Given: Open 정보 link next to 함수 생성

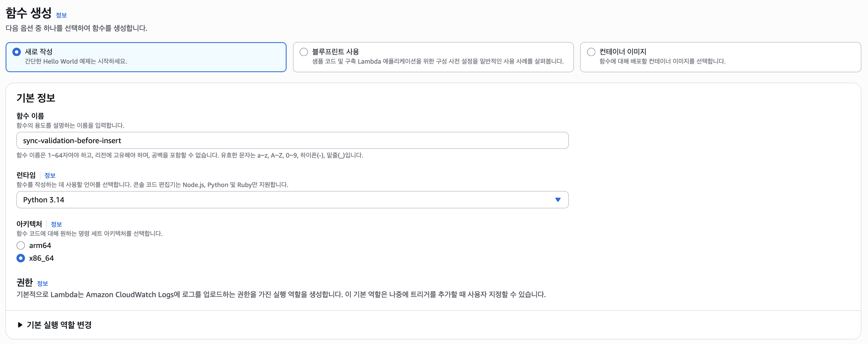Looking at the screenshot, I should pyautogui.click(x=61, y=15).
